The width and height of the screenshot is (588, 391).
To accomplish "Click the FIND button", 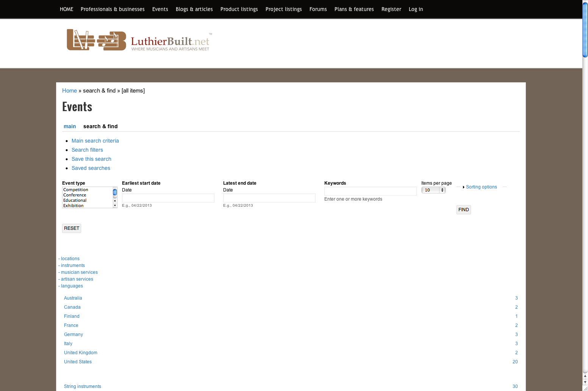I will [x=464, y=210].
